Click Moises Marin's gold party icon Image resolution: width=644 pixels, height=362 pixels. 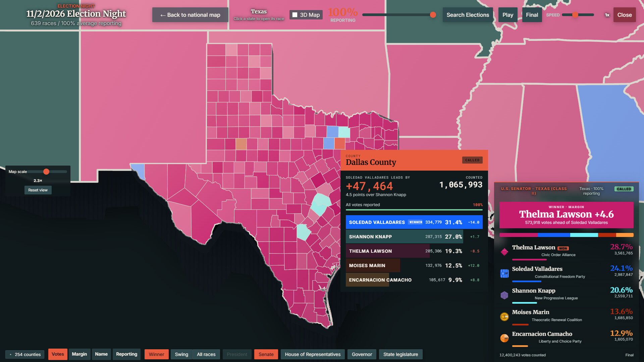coord(504,317)
